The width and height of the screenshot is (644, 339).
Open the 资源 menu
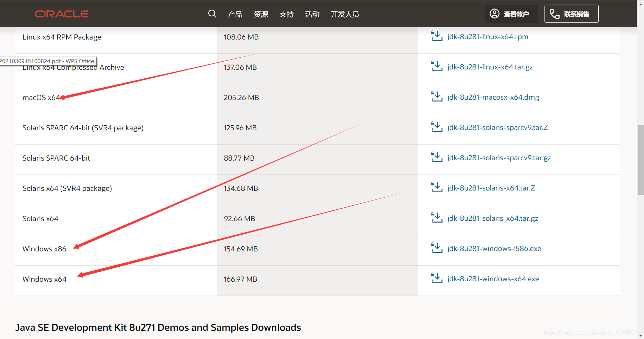tap(261, 14)
